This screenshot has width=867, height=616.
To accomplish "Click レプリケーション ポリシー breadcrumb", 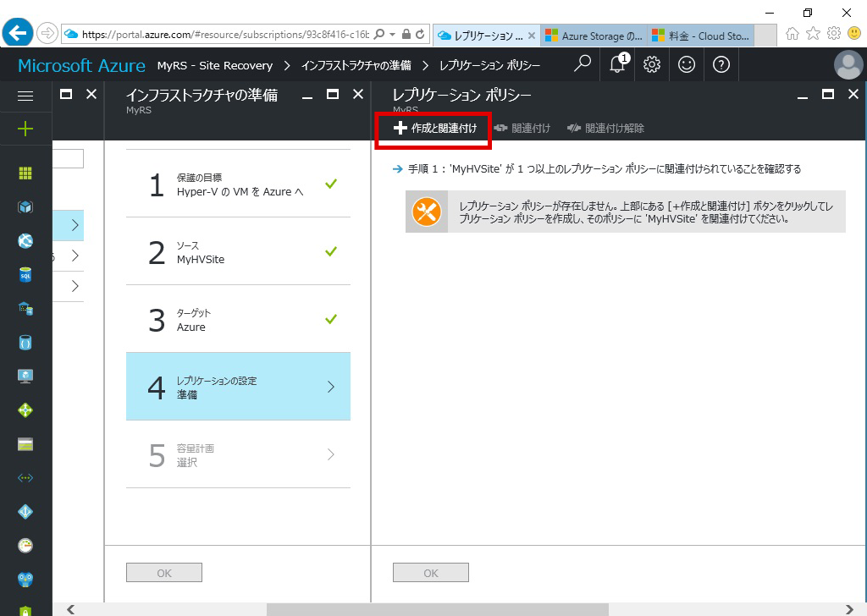I will point(490,66).
